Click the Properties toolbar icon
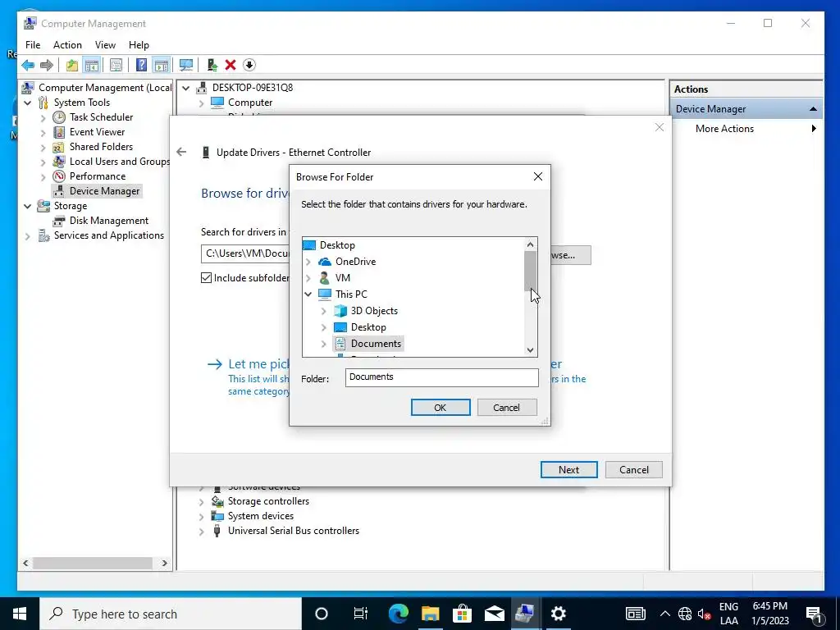840x630 pixels. pyautogui.click(x=116, y=66)
